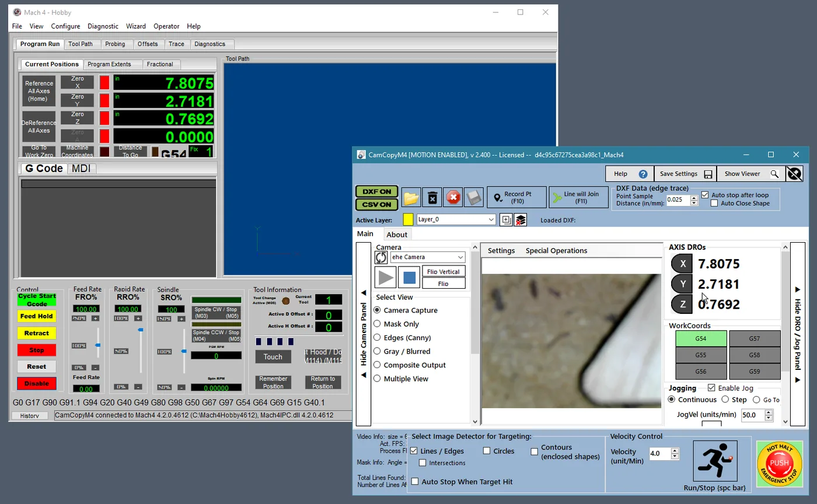Open the Special Operations menu
The width and height of the screenshot is (817, 504).
click(556, 251)
